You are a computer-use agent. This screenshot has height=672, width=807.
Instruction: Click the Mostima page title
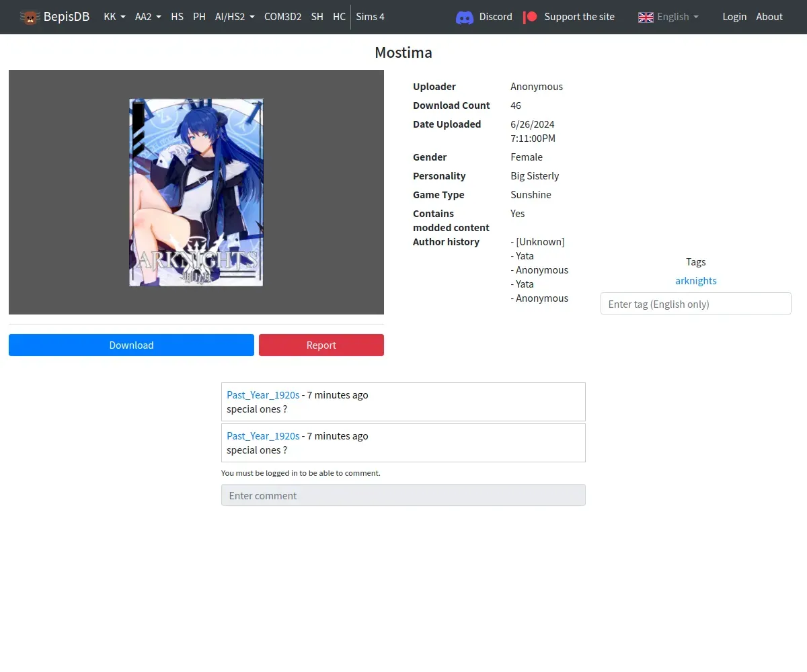[403, 52]
